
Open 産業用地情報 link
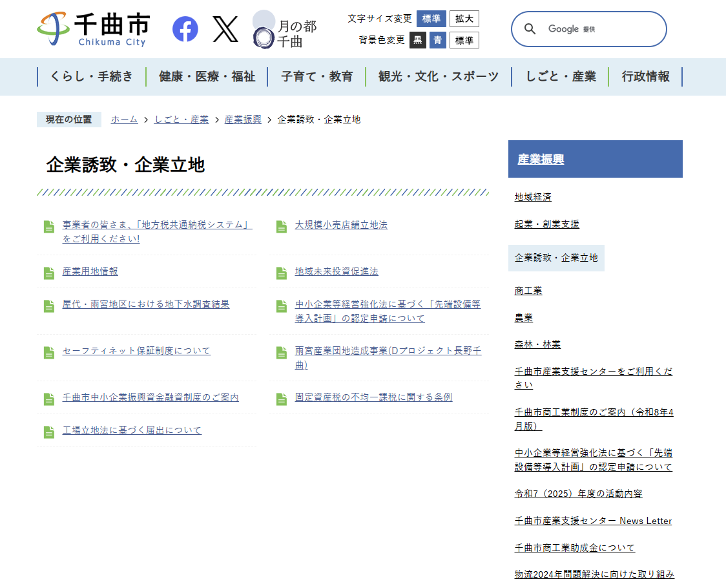[90, 271]
